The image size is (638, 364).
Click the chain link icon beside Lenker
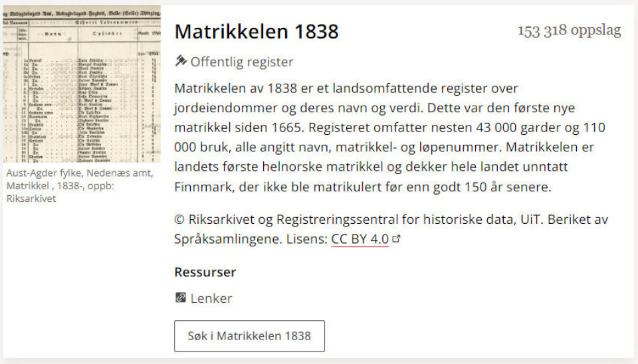point(181,298)
